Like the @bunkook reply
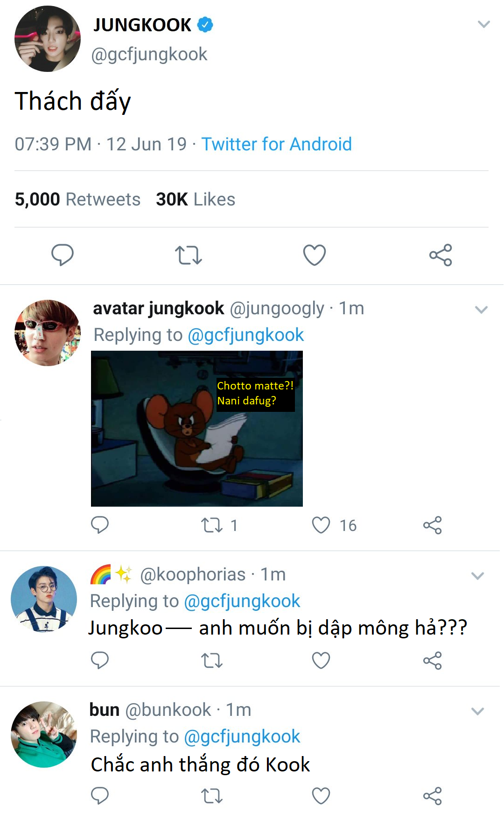Screen dimensions: 504x813 [x=321, y=796]
